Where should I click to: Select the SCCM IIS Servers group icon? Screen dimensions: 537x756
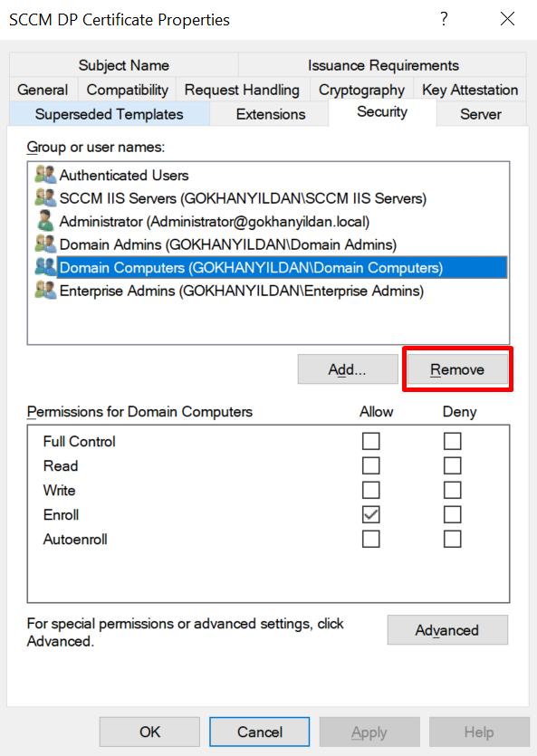(46, 197)
